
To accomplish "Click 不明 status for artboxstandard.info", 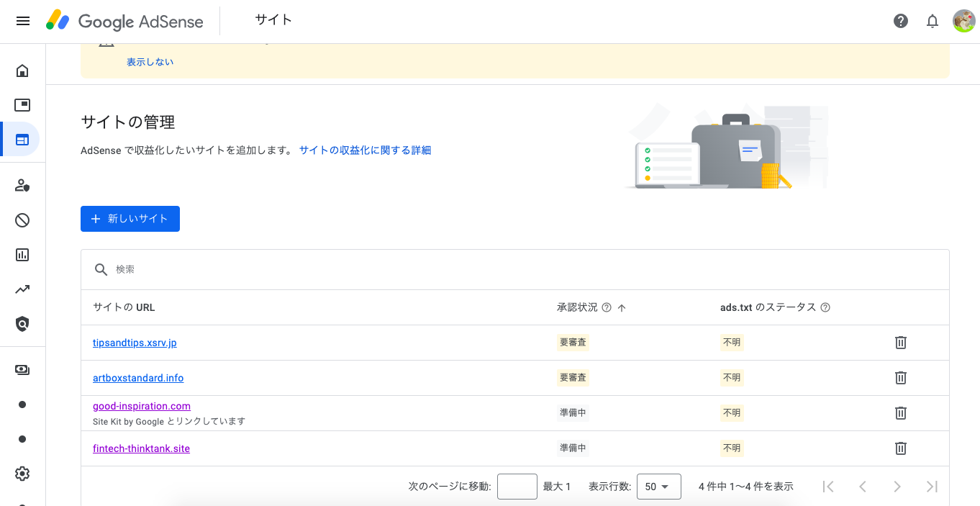I will pyautogui.click(x=732, y=378).
